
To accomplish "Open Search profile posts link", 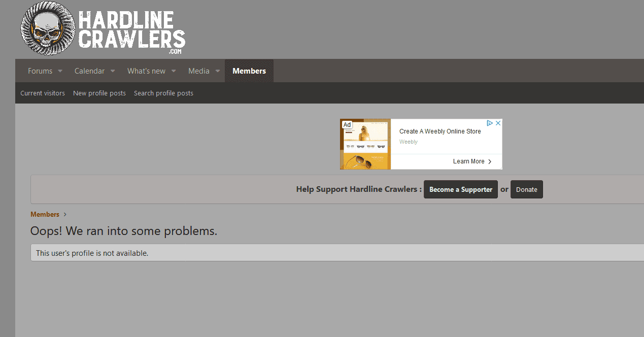I will pyautogui.click(x=163, y=93).
